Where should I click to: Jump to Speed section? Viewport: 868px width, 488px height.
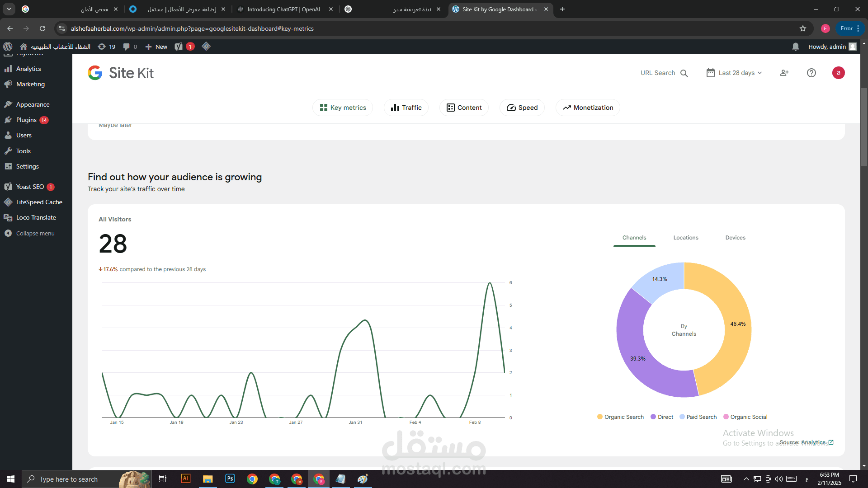tap(522, 108)
